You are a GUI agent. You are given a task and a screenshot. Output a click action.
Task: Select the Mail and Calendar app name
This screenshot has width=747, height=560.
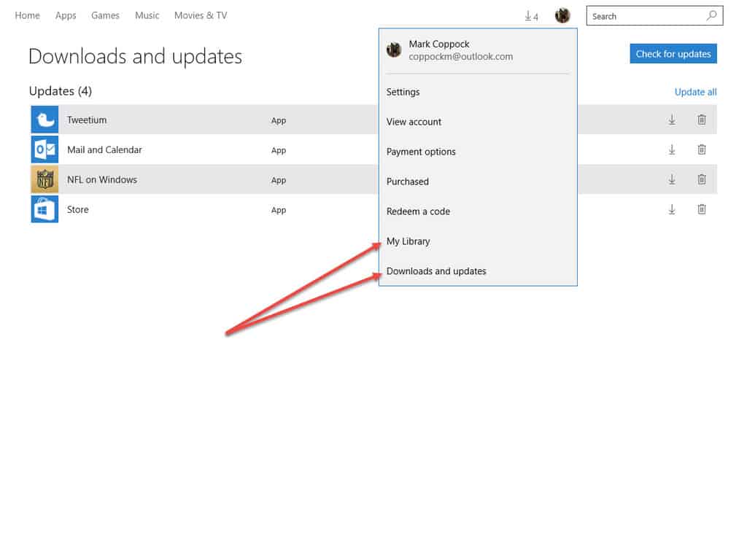tap(104, 150)
